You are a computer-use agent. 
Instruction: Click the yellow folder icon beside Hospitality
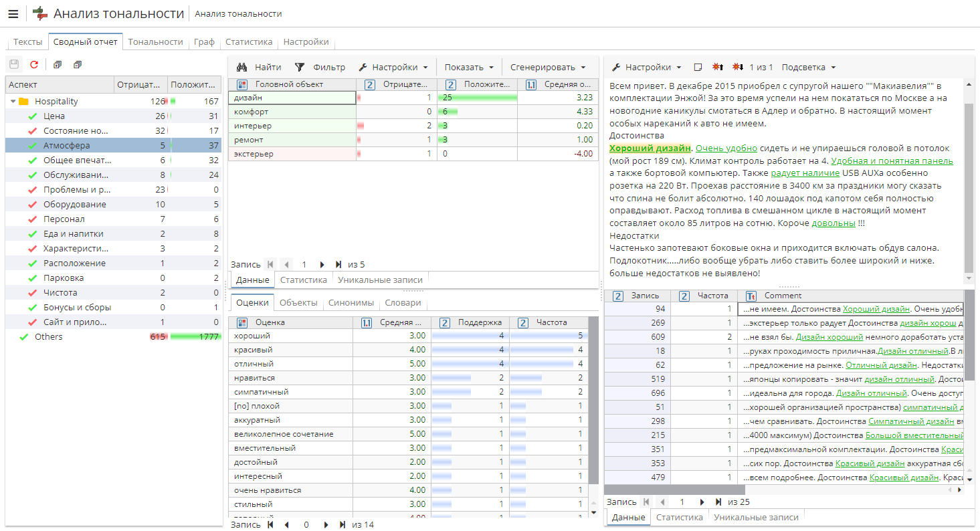pos(23,102)
